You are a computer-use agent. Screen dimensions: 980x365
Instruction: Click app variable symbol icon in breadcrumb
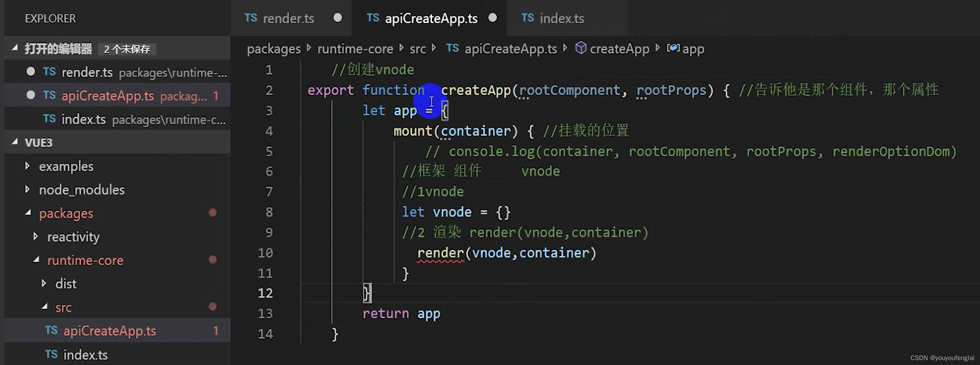tap(673, 48)
